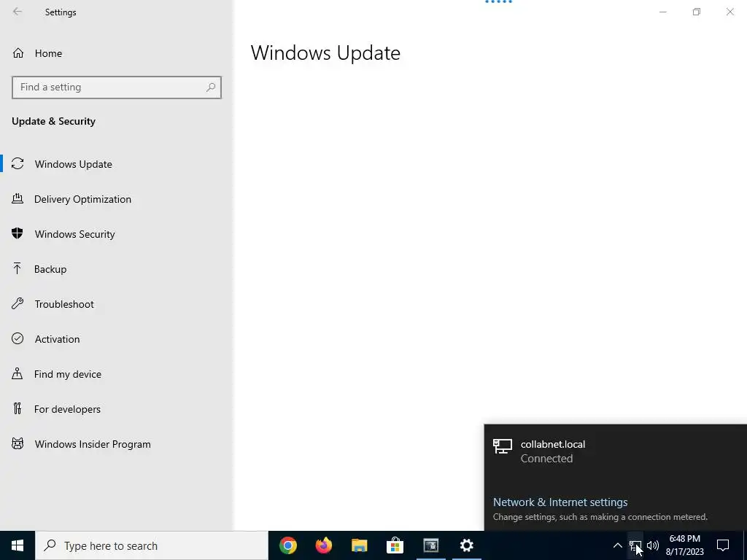Open Windows Security page
The width and height of the screenshot is (747, 560).
[117, 234]
